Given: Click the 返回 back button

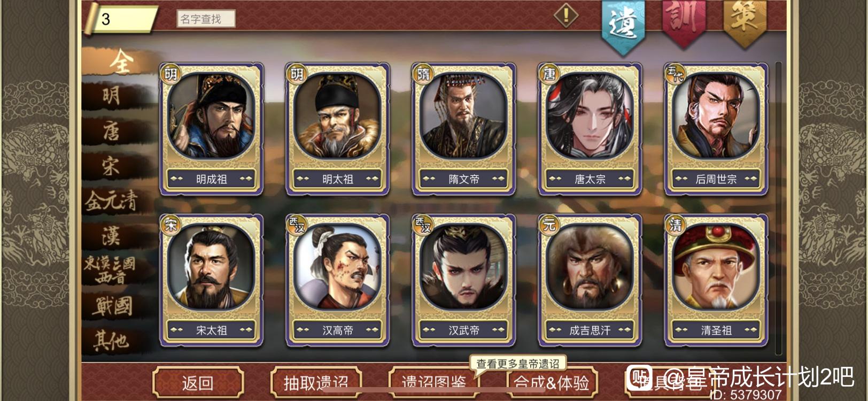Looking at the screenshot, I should [x=198, y=383].
